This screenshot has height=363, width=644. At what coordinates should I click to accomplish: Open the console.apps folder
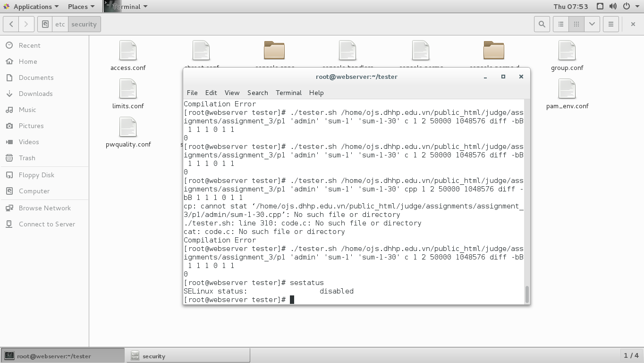click(274, 50)
